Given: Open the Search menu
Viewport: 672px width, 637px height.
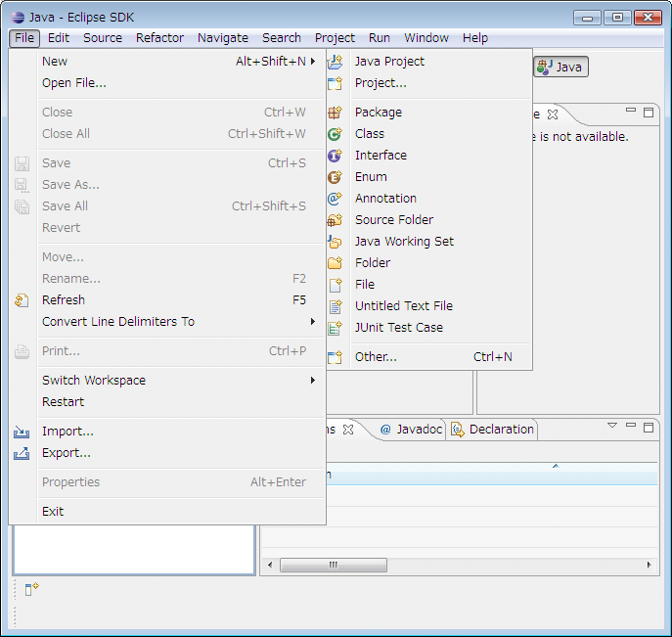Looking at the screenshot, I should click(282, 38).
